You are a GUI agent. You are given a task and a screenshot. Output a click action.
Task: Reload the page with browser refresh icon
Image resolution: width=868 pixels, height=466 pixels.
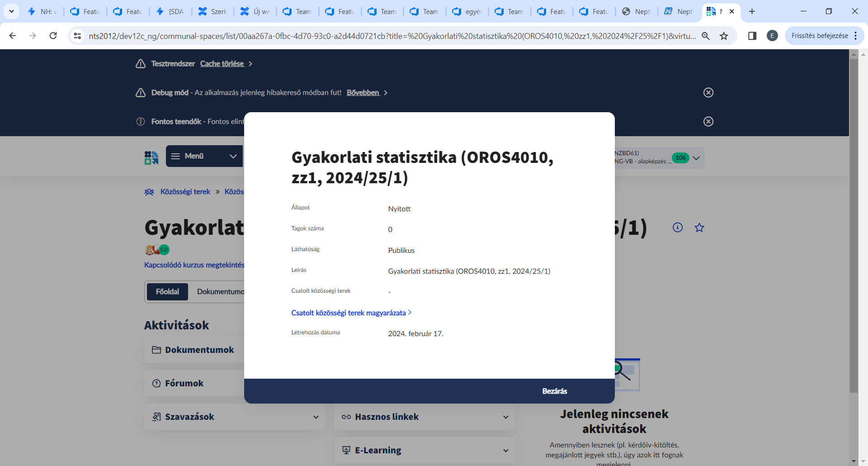click(x=53, y=36)
